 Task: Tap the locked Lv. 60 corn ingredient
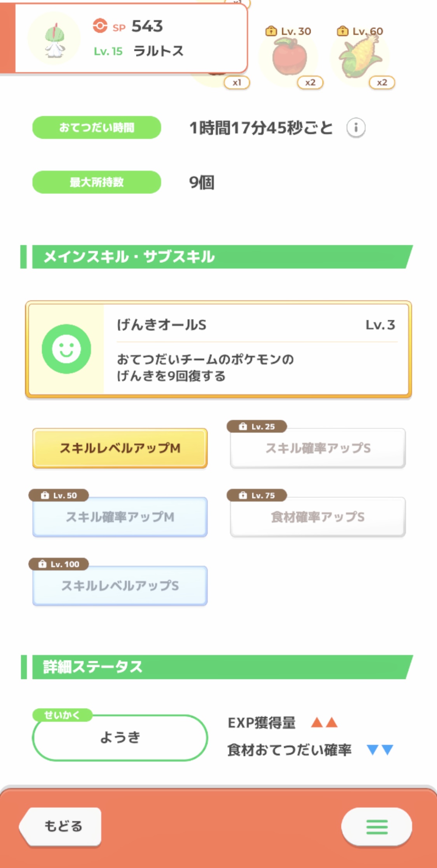(360, 58)
